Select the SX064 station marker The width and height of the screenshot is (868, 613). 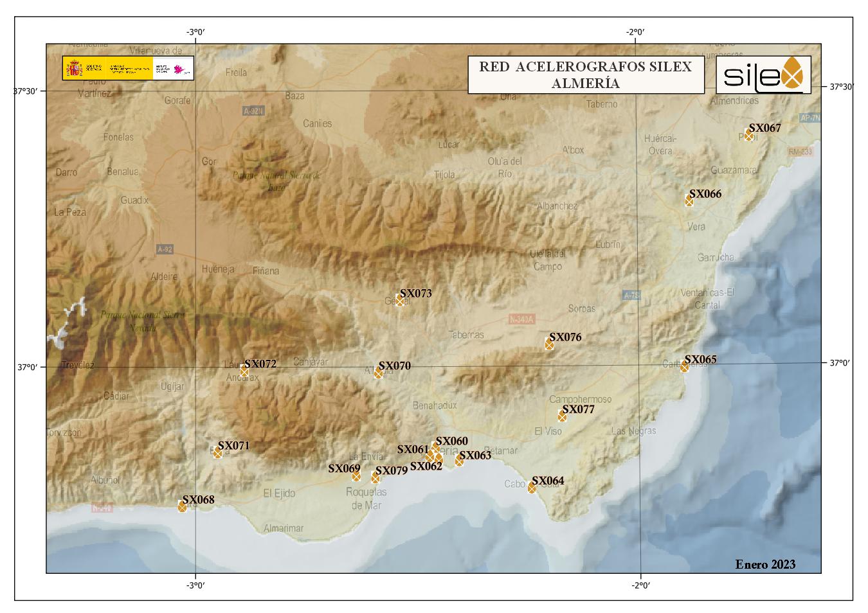click(x=532, y=488)
